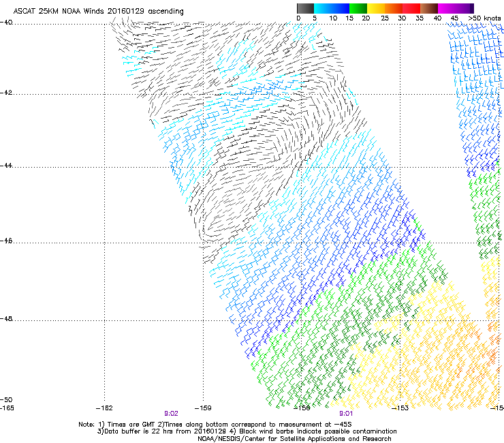The height and width of the screenshot is (443, 504).
Task: Click the latitude label -50
Action: [6, 400]
